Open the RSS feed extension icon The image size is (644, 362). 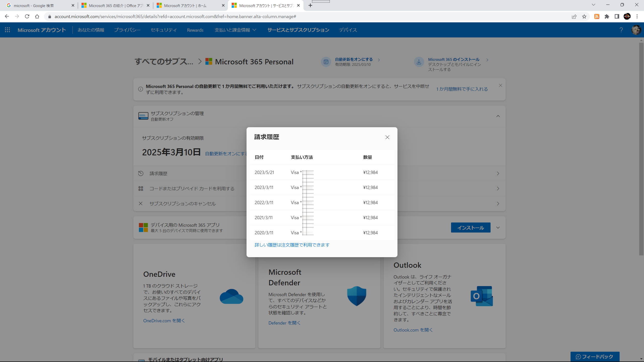click(597, 16)
